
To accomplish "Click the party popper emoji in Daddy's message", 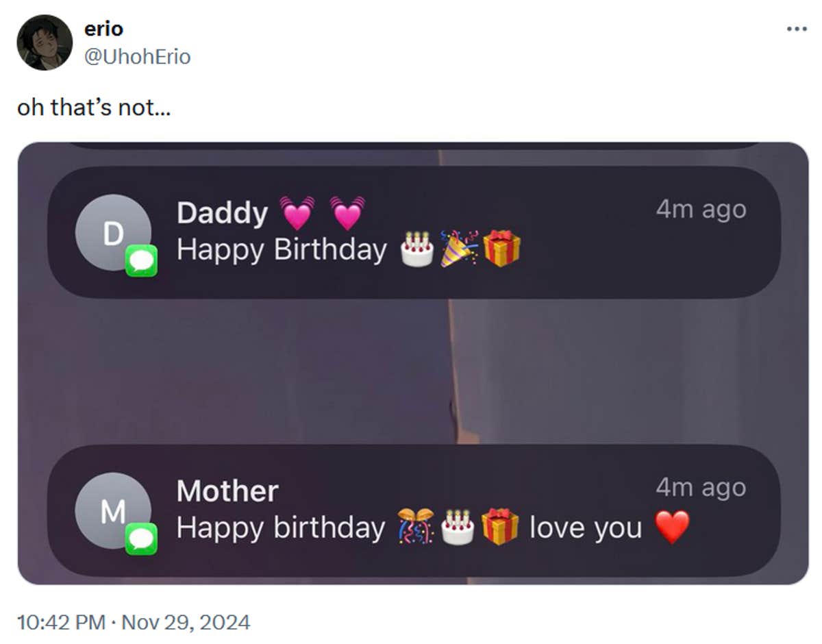I will pyautogui.click(x=458, y=249).
